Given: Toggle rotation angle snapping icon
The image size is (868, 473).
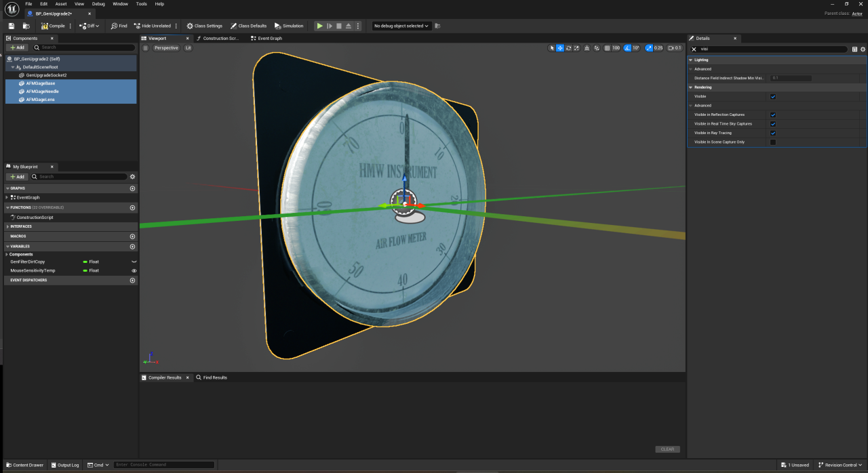Looking at the screenshot, I should (x=628, y=48).
